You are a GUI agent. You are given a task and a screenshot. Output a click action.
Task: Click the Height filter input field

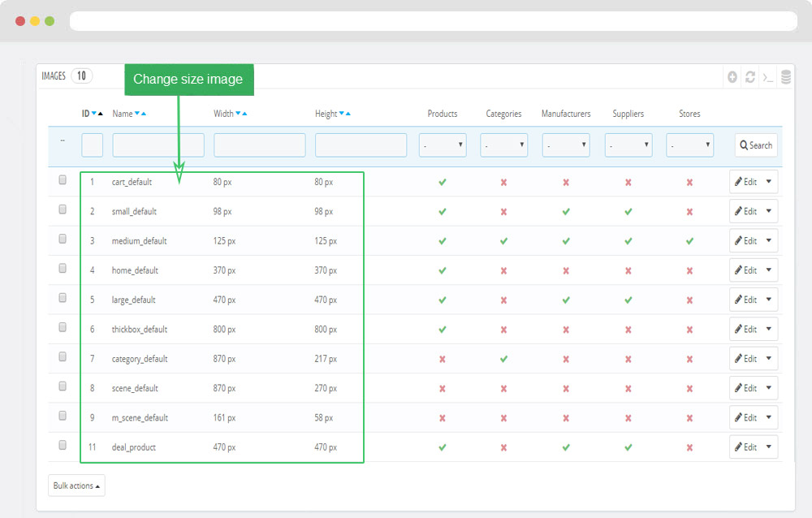[361, 145]
